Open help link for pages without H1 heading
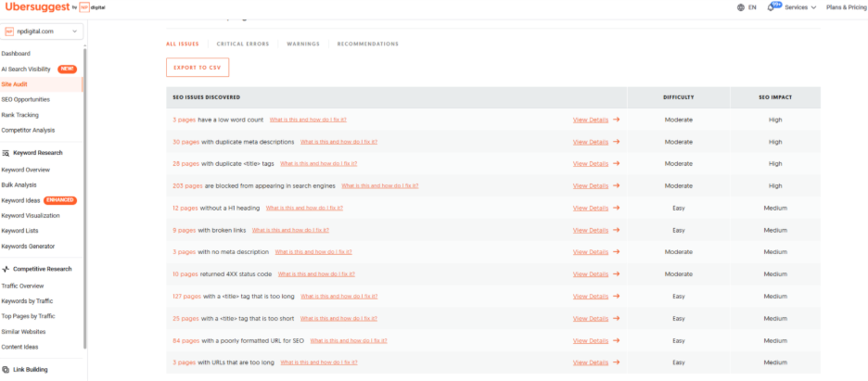This screenshot has width=868, height=381. pos(304,208)
